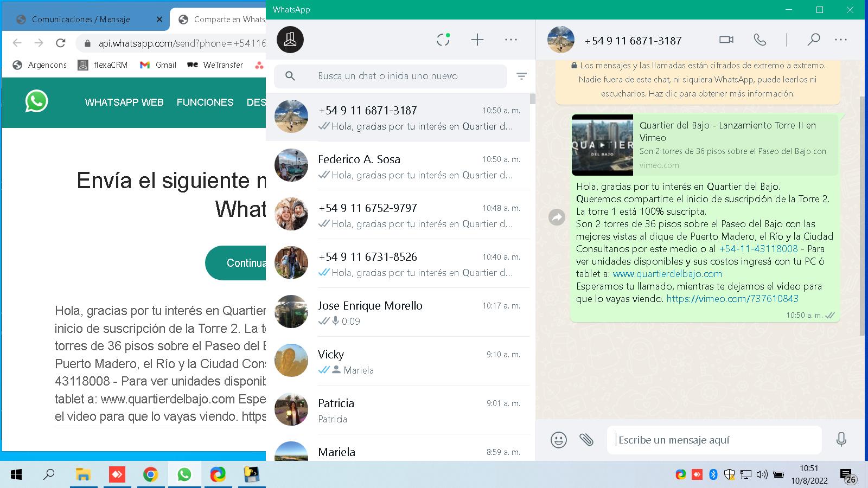
Task: Open chat with +54 9 11 6731-8526
Action: pos(398,264)
